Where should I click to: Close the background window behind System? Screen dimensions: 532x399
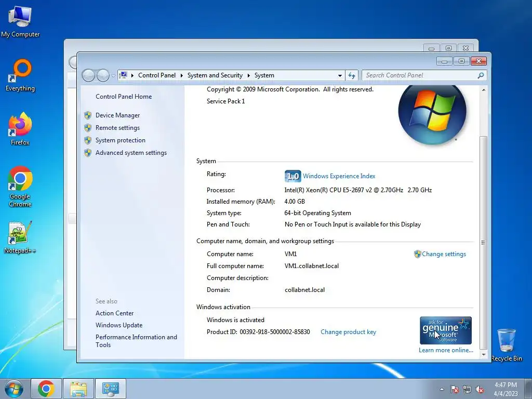[466, 48]
